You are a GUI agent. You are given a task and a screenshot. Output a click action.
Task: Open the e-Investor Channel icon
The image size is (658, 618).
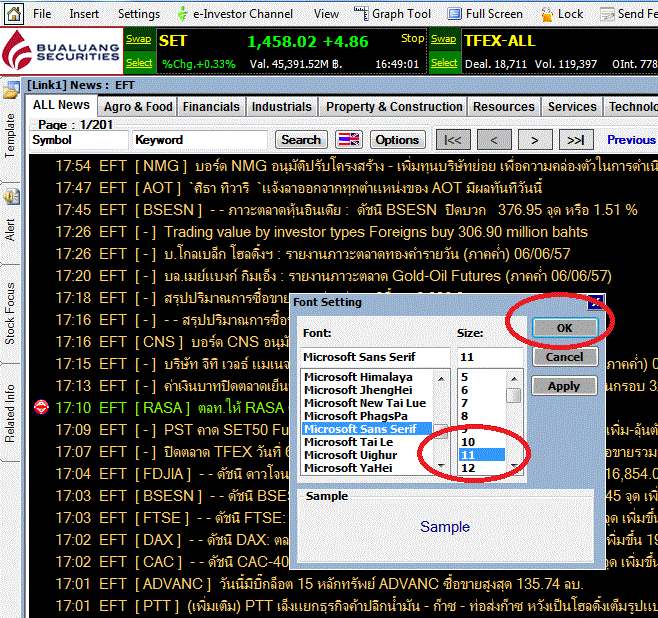[182, 14]
